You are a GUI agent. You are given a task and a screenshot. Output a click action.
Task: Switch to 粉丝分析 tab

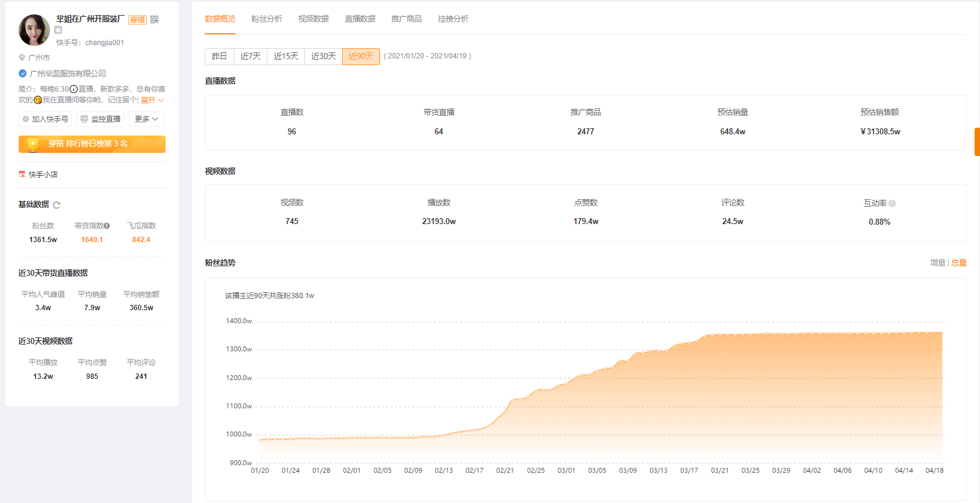coord(267,19)
